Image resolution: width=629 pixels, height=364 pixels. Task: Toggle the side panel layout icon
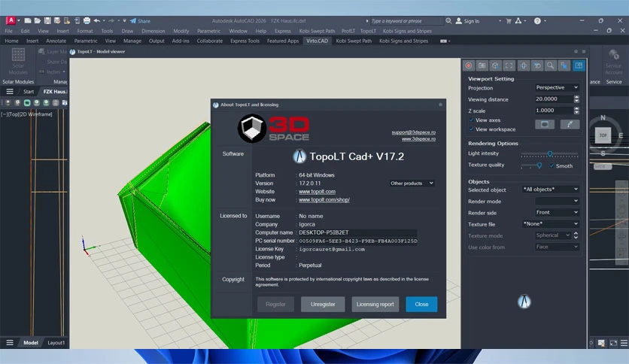[x=579, y=65]
